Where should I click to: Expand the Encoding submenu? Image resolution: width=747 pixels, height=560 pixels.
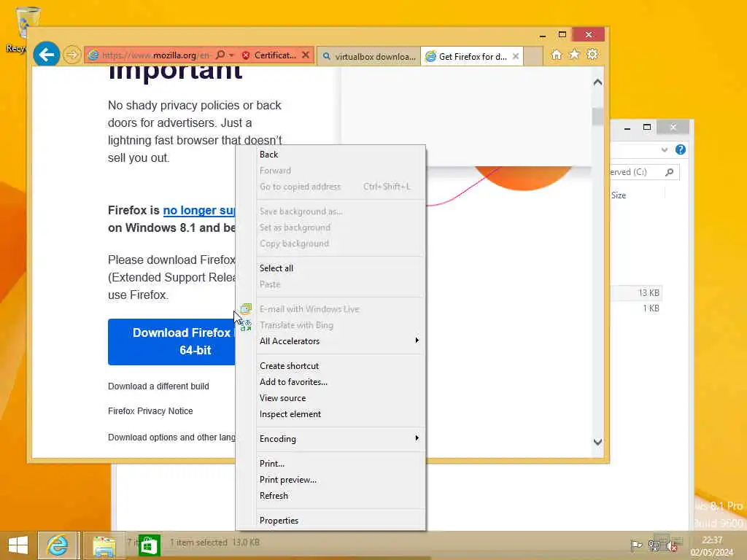coord(340,438)
